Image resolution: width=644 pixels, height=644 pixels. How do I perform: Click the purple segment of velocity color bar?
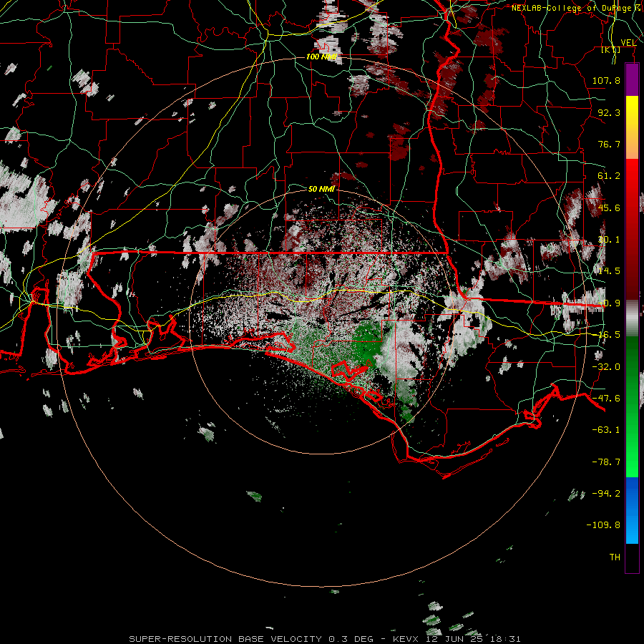pos(632,79)
